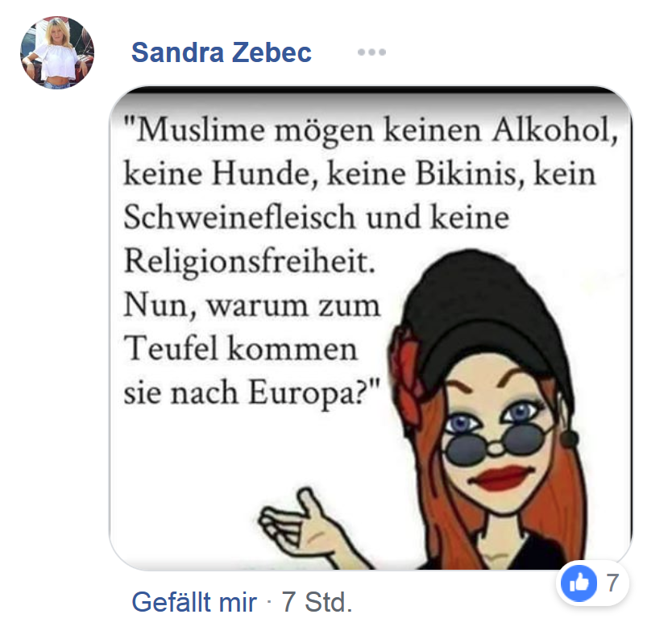Click the word "Schweinefleisch" in the image
The image size is (672, 631).
pos(239,217)
